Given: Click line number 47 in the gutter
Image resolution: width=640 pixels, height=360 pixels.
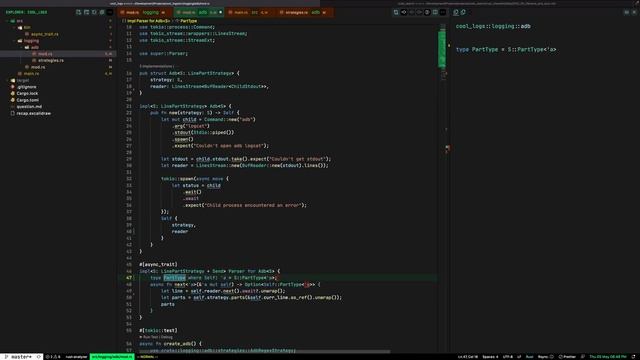Looking at the screenshot, I should click(x=129, y=278).
